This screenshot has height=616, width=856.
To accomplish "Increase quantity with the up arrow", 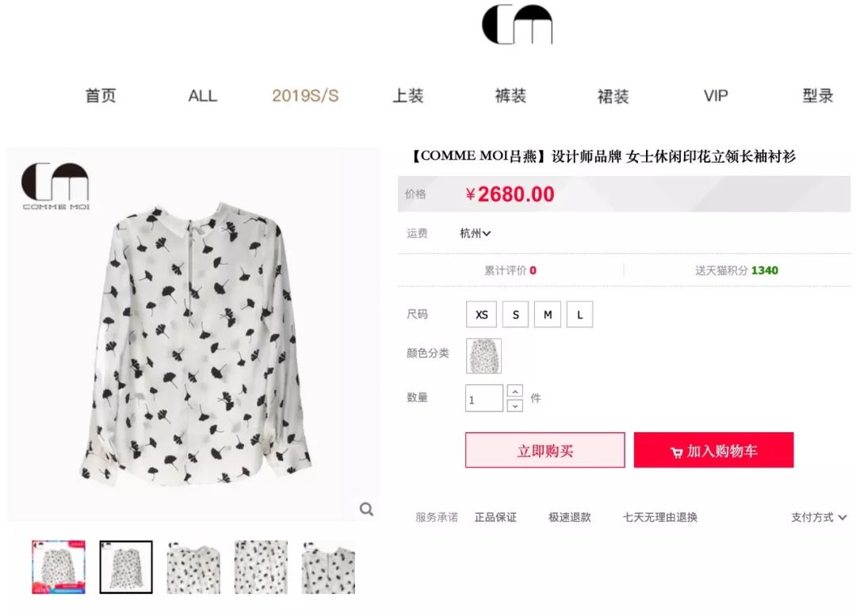I will click(515, 391).
